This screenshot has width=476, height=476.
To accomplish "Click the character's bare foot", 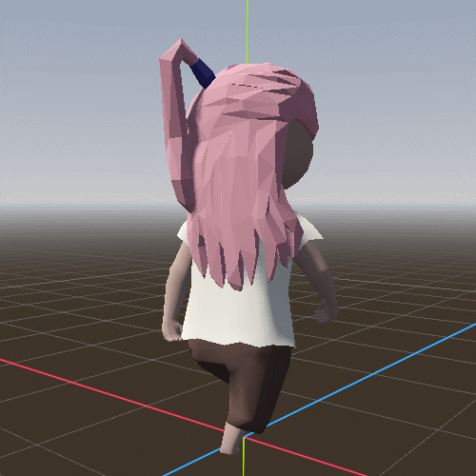I will pyautogui.click(x=232, y=440).
